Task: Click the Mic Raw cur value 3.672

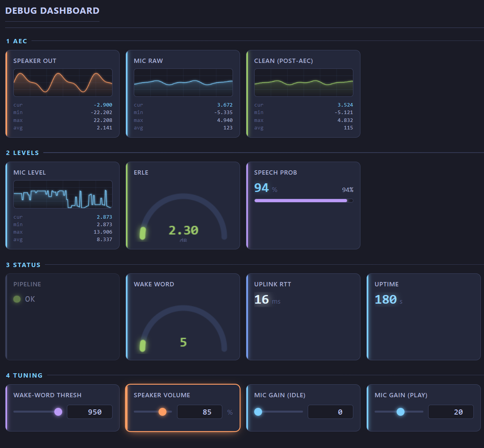Action: (225, 105)
